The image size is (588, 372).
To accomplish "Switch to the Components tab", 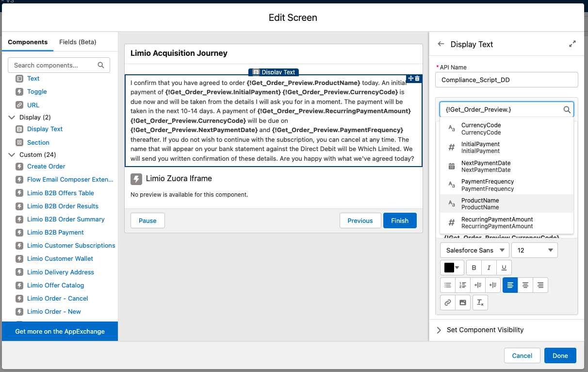I will (x=28, y=42).
